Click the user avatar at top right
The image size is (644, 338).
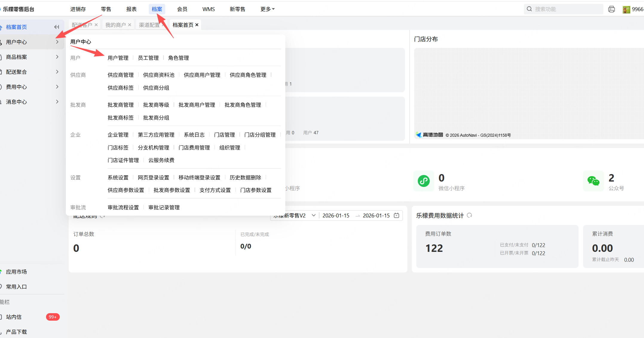pos(626,9)
